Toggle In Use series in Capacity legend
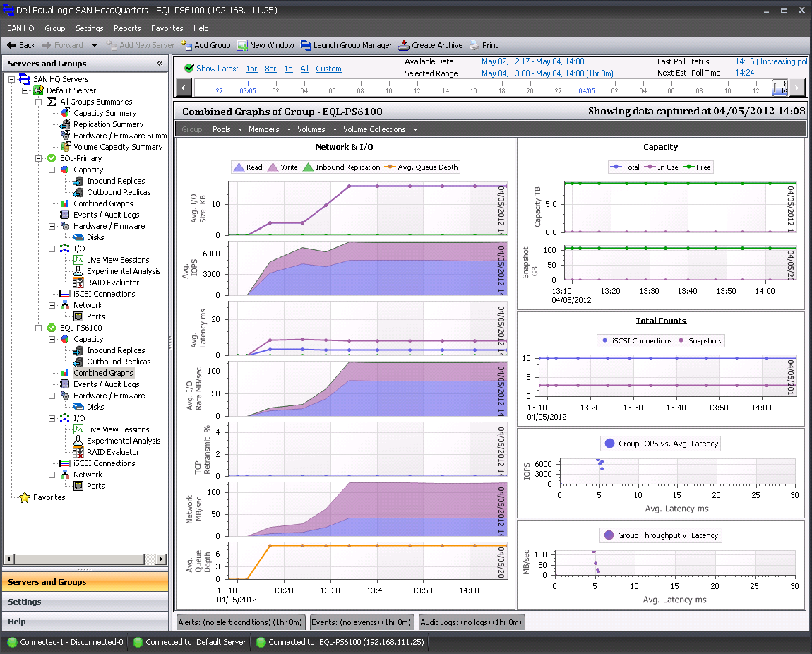The width and height of the screenshot is (812, 654). pos(662,167)
